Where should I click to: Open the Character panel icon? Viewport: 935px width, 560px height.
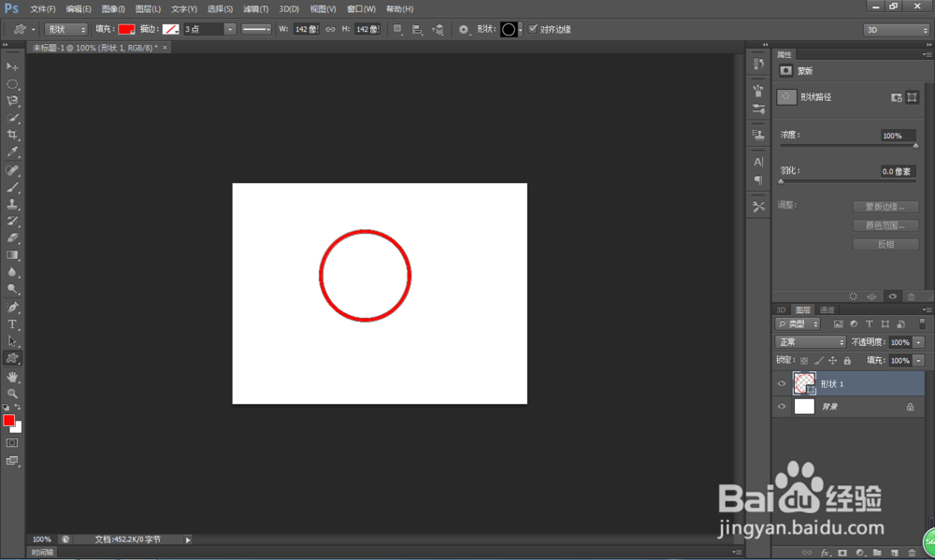758,162
